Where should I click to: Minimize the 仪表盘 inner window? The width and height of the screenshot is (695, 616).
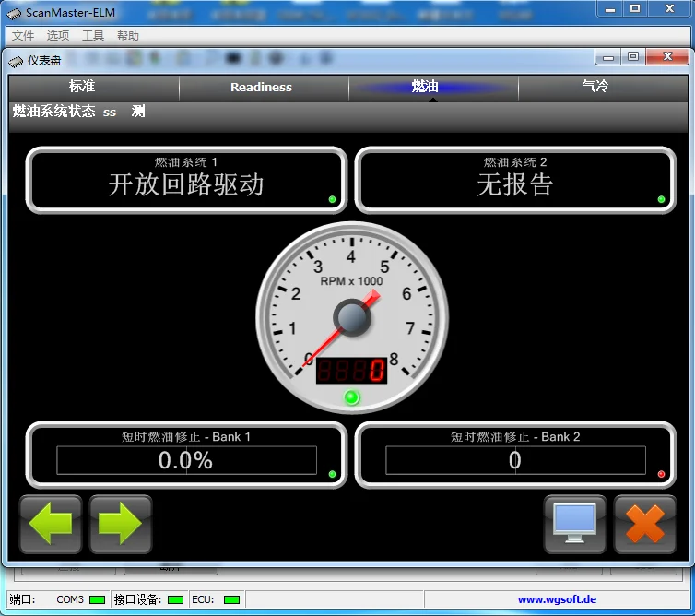click(608, 56)
